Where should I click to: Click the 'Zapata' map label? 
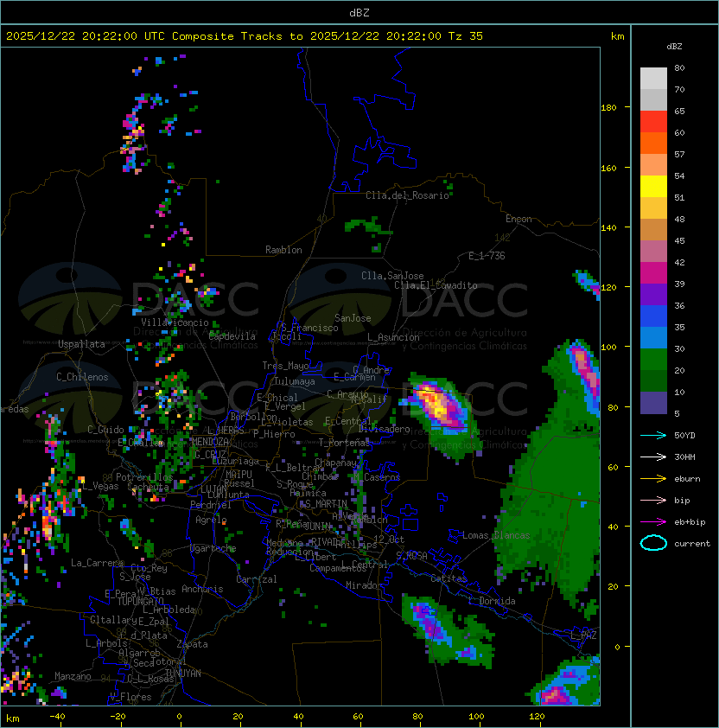click(192, 644)
